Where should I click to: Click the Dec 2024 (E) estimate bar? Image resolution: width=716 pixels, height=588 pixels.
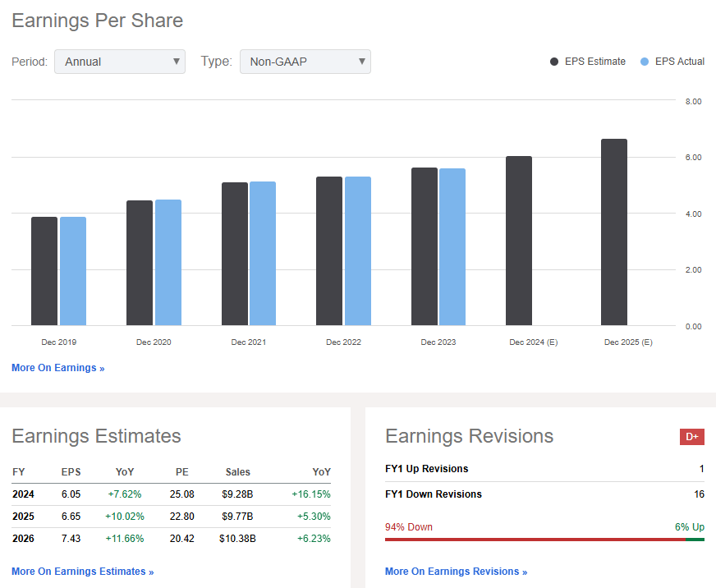tap(519, 241)
